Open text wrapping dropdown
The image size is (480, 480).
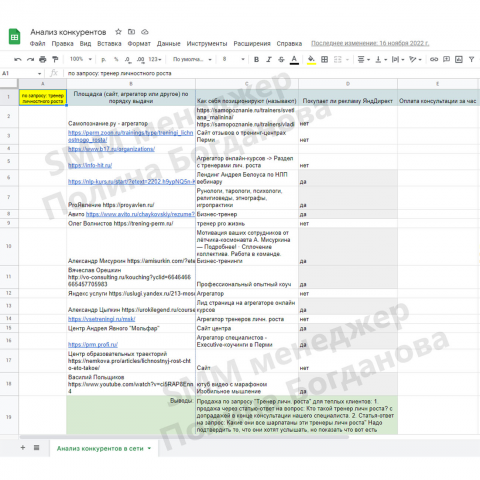pos(398,59)
